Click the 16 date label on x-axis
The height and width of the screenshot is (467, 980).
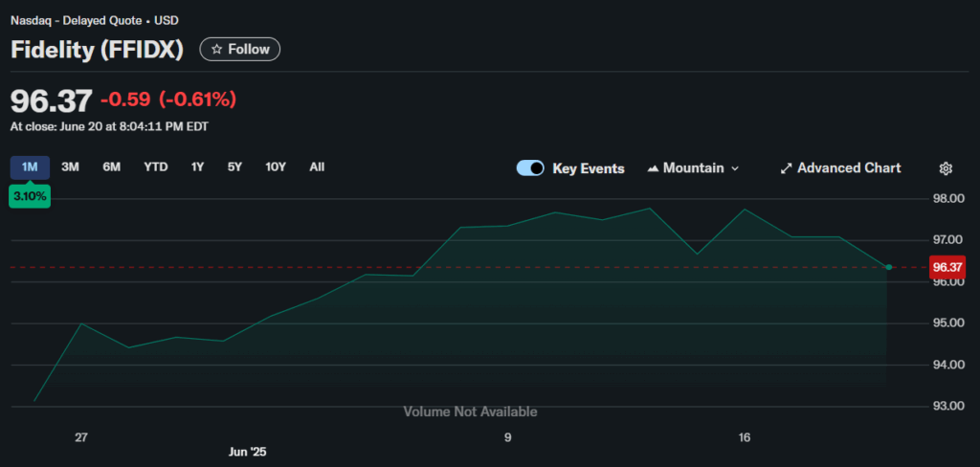(744, 437)
